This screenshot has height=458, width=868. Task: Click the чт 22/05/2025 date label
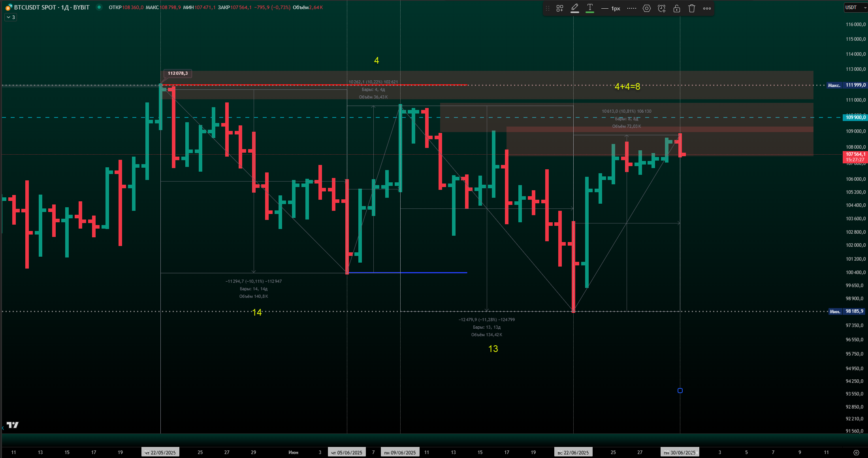160,452
